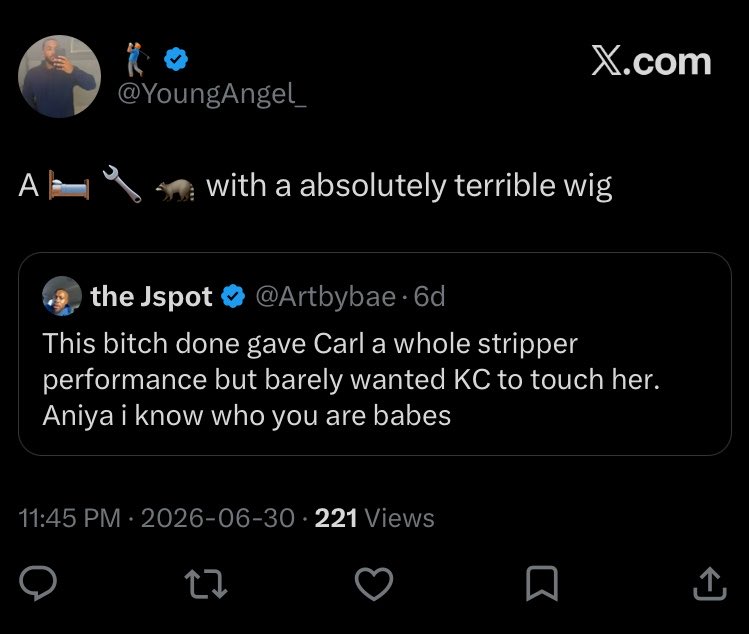The width and height of the screenshot is (749, 634).
Task: Open the share upload icon
Action: point(710,583)
